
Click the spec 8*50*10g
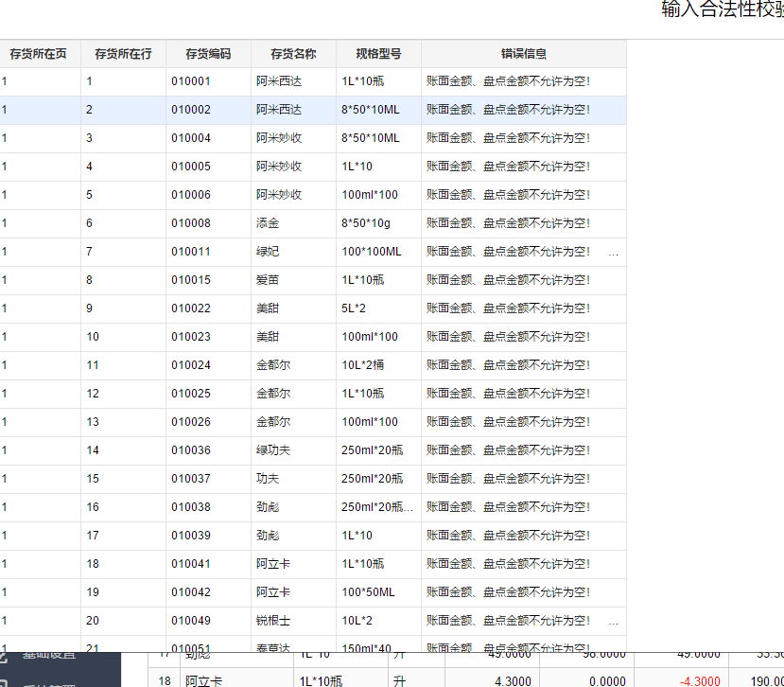click(366, 223)
